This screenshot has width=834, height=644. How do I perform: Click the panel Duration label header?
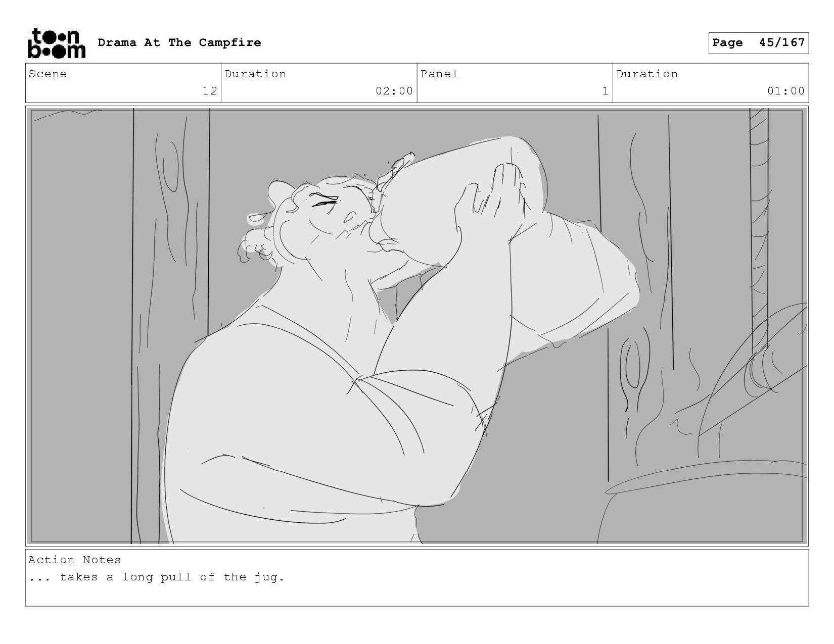point(647,74)
